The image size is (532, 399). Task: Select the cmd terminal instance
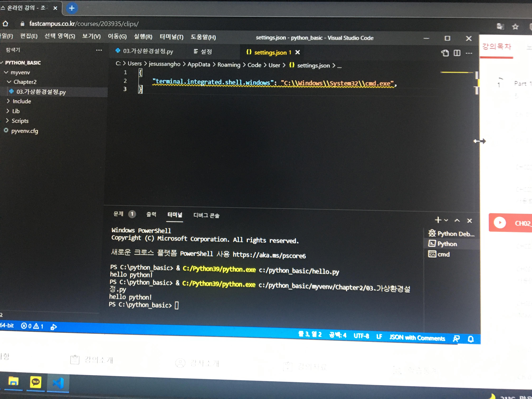click(443, 254)
